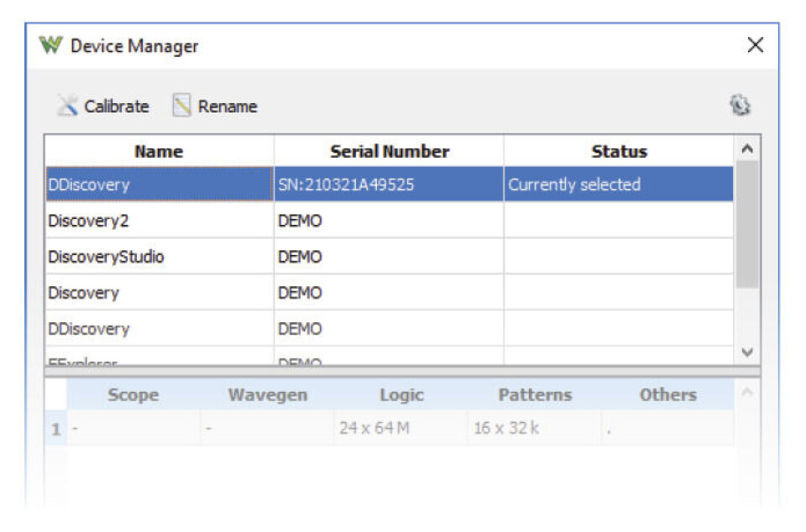
Task: Click the device list scroll up arrow
Action: (x=747, y=149)
